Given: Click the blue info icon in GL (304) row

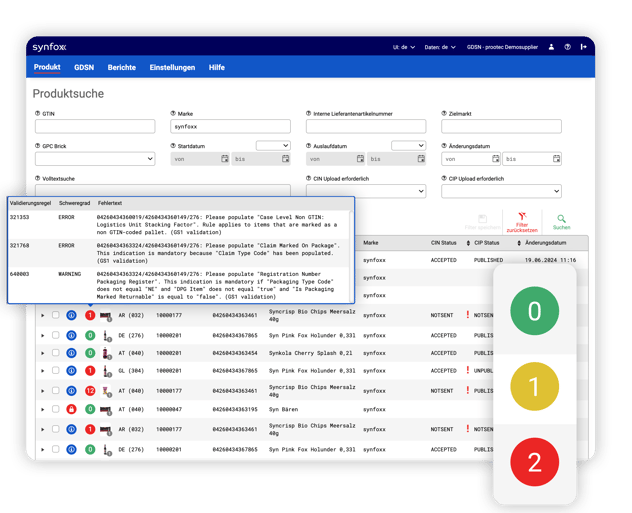Looking at the screenshot, I should click(x=71, y=371).
